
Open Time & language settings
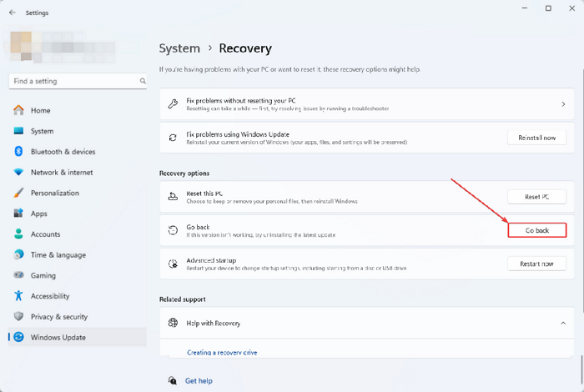coord(58,255)
